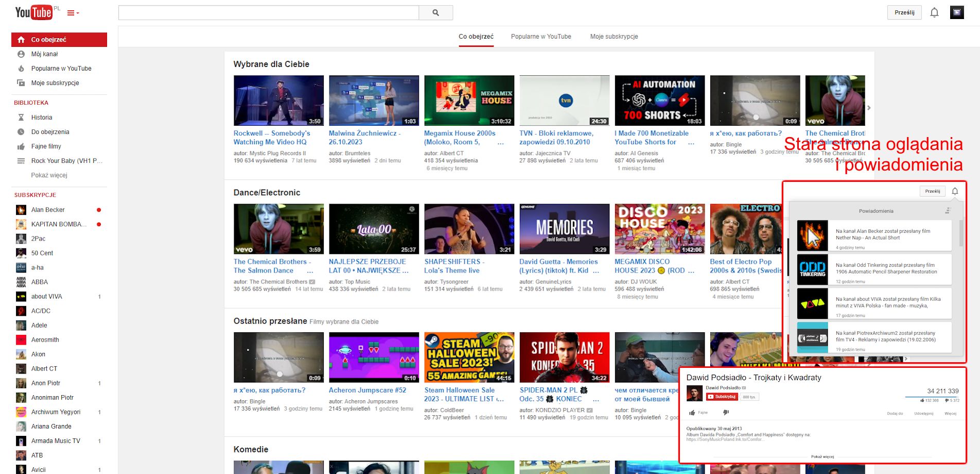Screen dimensions: 980x474
Task: Open options dots on David Guetta Memories video
Action: [596, 271]
